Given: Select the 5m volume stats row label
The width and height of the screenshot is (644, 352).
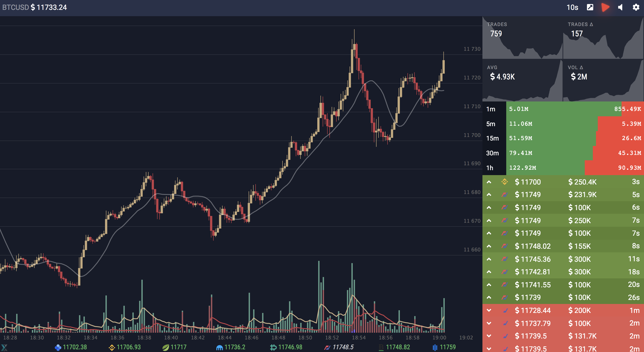Looking at the screenshot, I should point(491,124).
